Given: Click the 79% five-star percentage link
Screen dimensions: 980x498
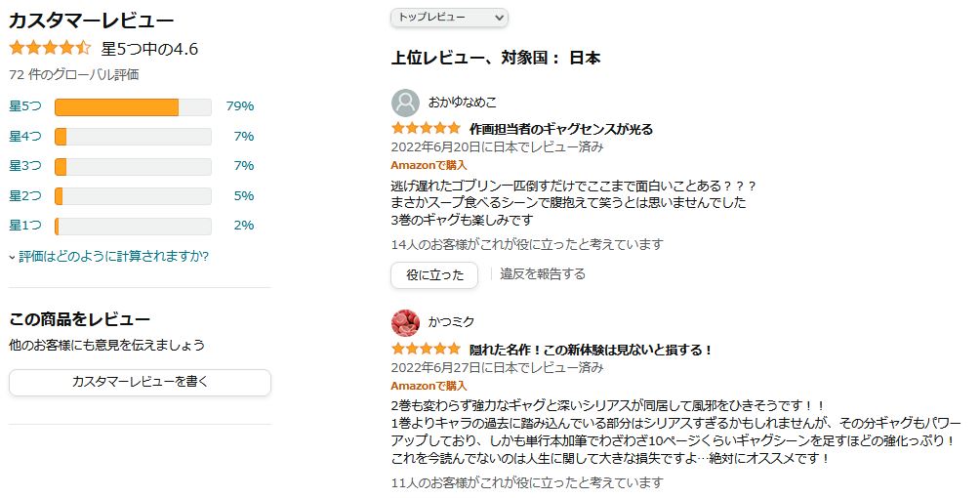Looking at the screenshot, I should [x=240, y=106].
